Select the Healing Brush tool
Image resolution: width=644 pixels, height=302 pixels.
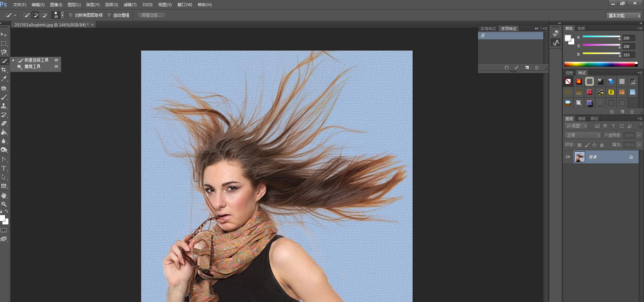tap(4, 88)
